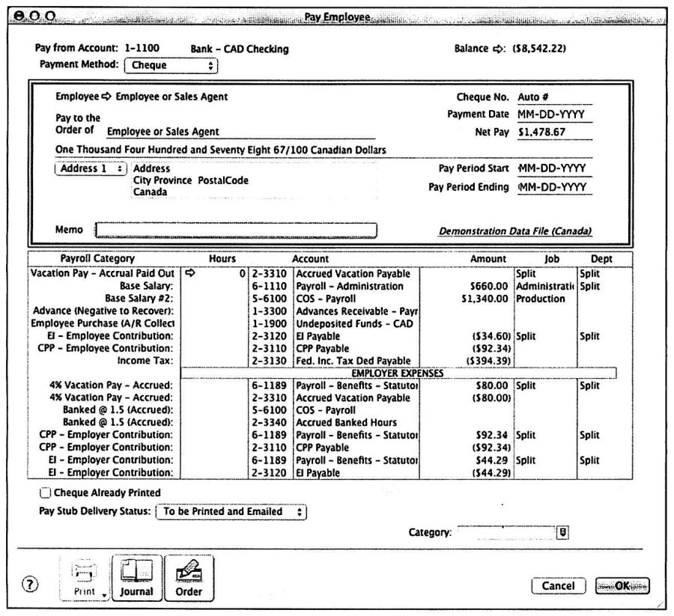Open the Payment Method Cheque dropdown
Viewport: 674px width, 616px height.
click(171, 66)
